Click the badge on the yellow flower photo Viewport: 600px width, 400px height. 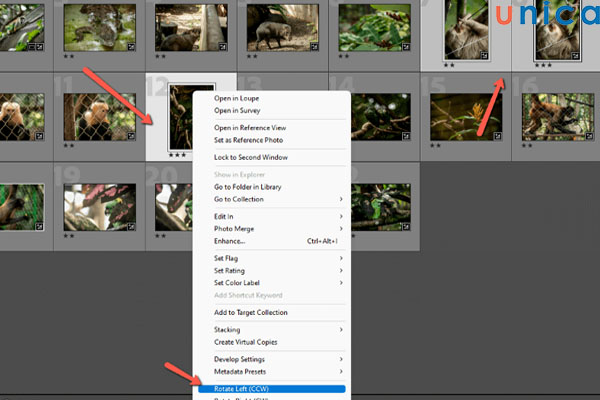497,136
